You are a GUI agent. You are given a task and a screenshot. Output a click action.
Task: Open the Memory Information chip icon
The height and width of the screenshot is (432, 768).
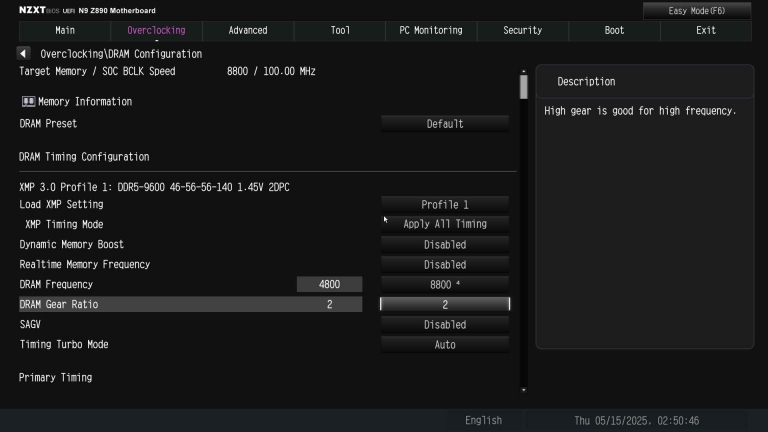(28, 101)
